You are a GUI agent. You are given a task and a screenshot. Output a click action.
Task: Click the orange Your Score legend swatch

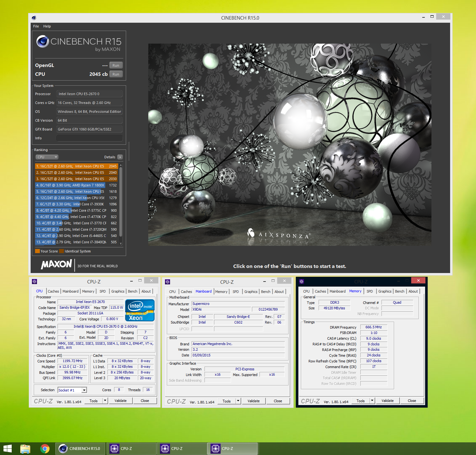pyautogui.click(x=37, y=251)
